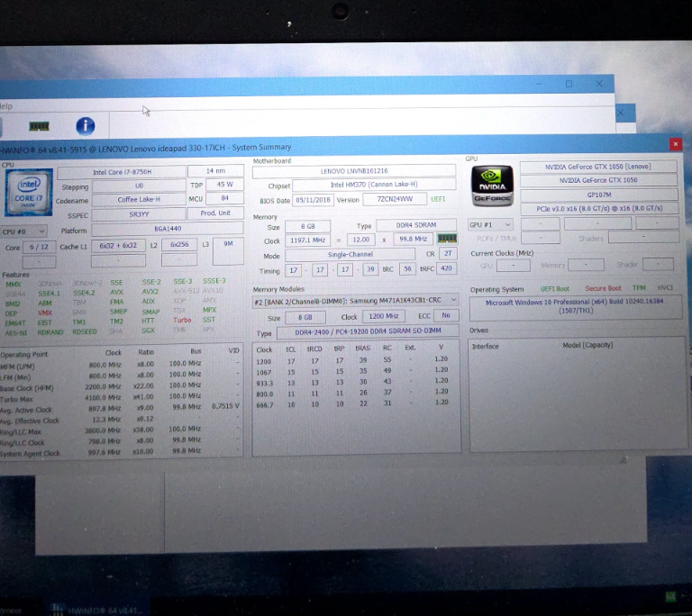Click the UEFI Boot label
This screenshot has height=616, width=692.
[x=555, y=288]
